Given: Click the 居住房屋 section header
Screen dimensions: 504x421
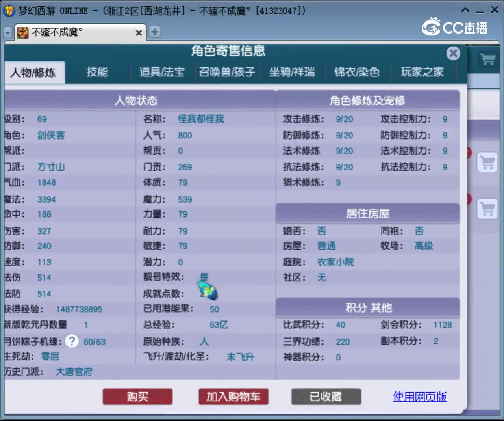Looking at the screenshot, I should coord(367,213).
